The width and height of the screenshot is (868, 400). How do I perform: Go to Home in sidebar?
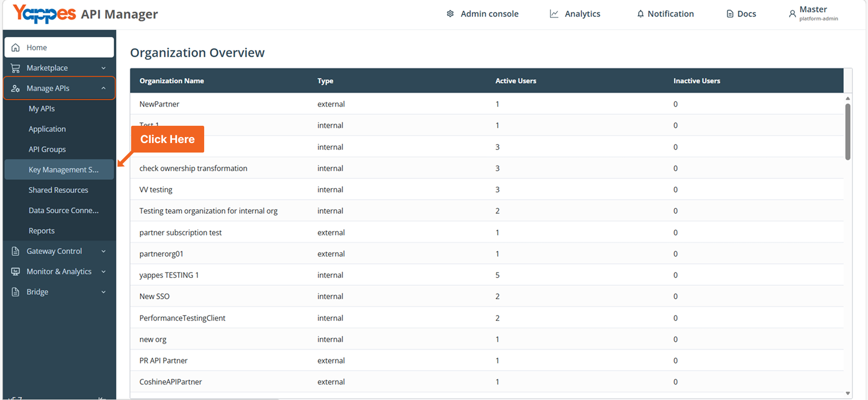pyautogui.click(x=59, y=47)
